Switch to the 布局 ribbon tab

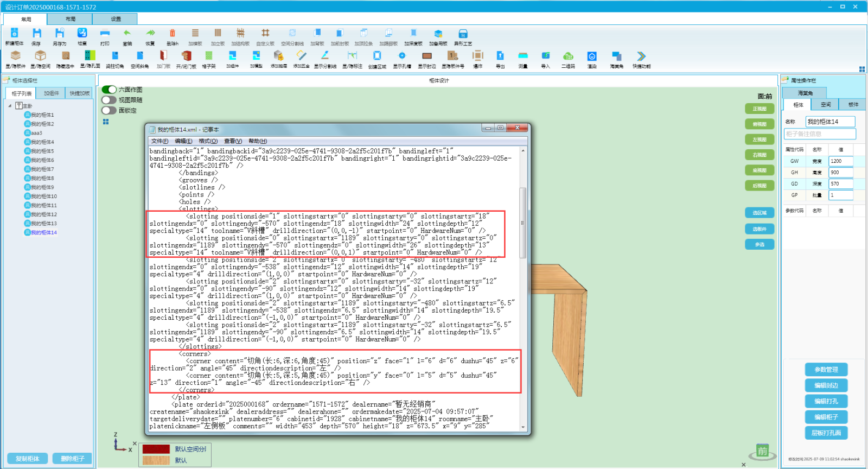71,19
